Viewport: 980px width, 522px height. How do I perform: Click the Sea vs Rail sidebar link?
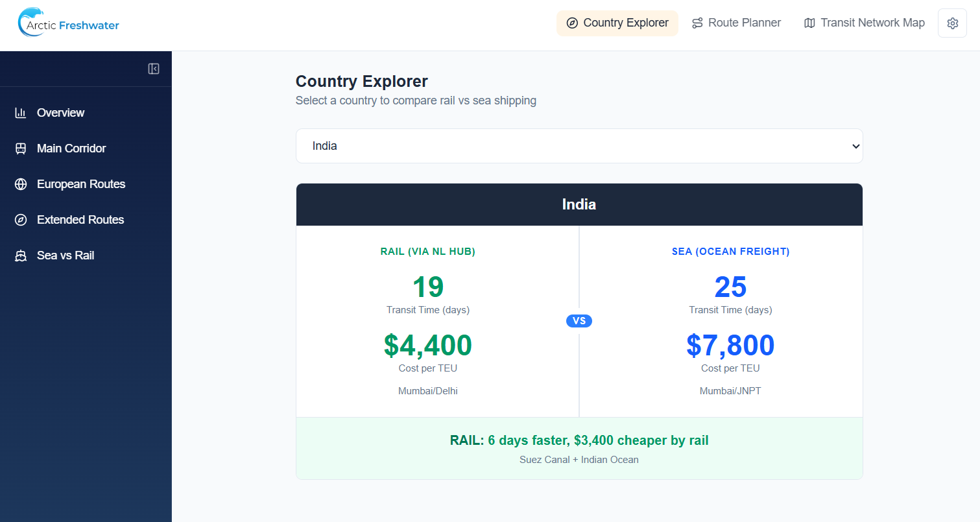click(65, 255)
